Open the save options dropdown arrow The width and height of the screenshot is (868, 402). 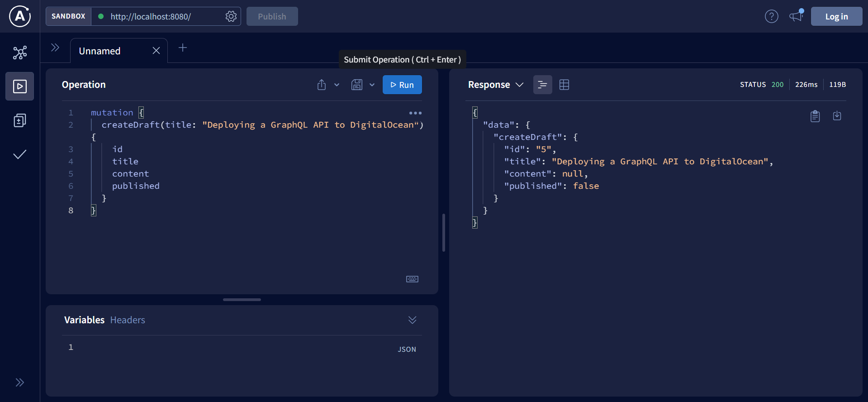click(372, 85)
